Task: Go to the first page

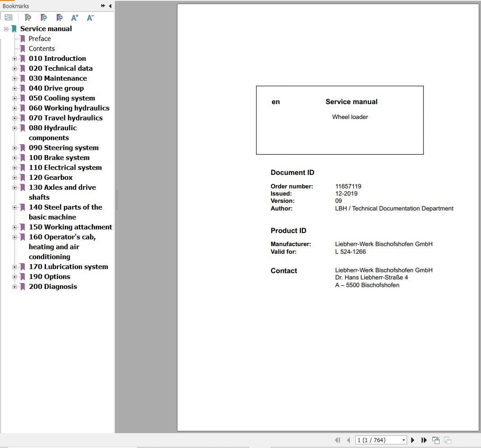Action: 337,440
